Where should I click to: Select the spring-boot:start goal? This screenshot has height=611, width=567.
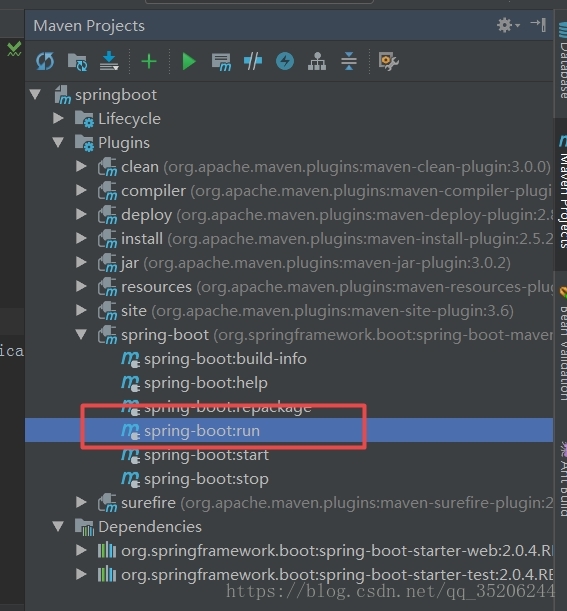(x=289, y=455)
